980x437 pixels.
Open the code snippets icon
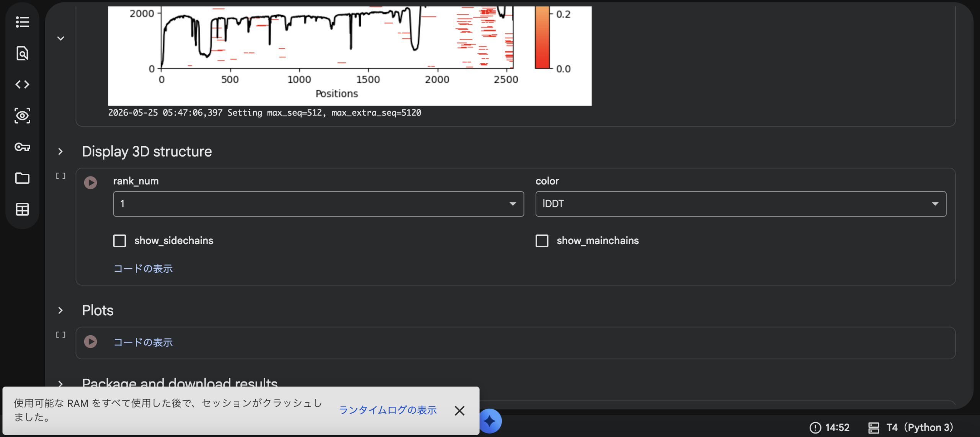click(x=22, y=84)
